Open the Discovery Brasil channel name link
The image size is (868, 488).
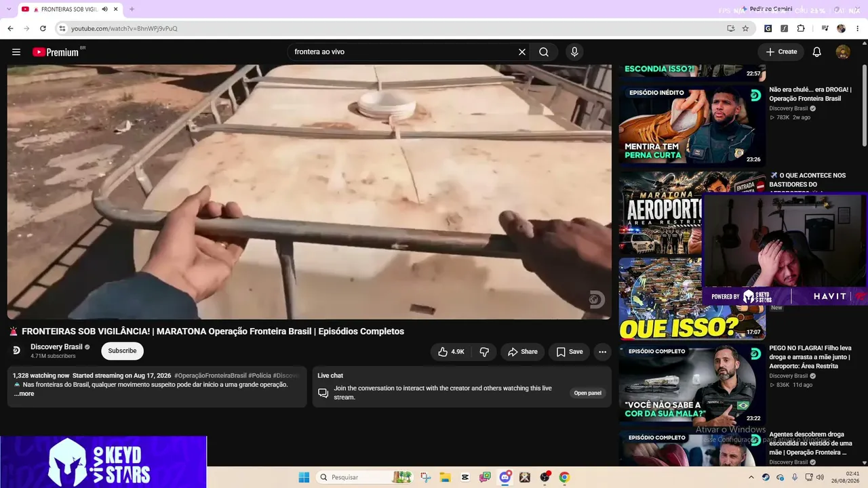[56, 347]
